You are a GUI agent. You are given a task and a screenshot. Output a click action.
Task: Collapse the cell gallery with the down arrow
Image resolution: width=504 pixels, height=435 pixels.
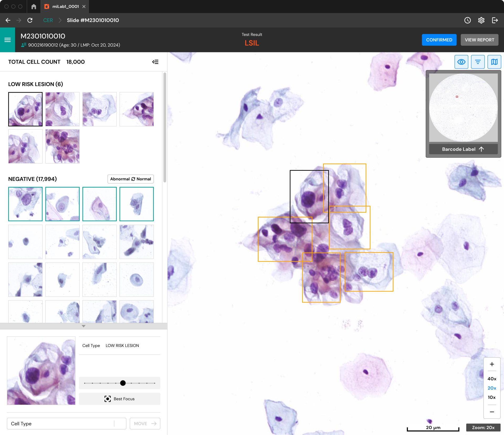tap(83, 326)
